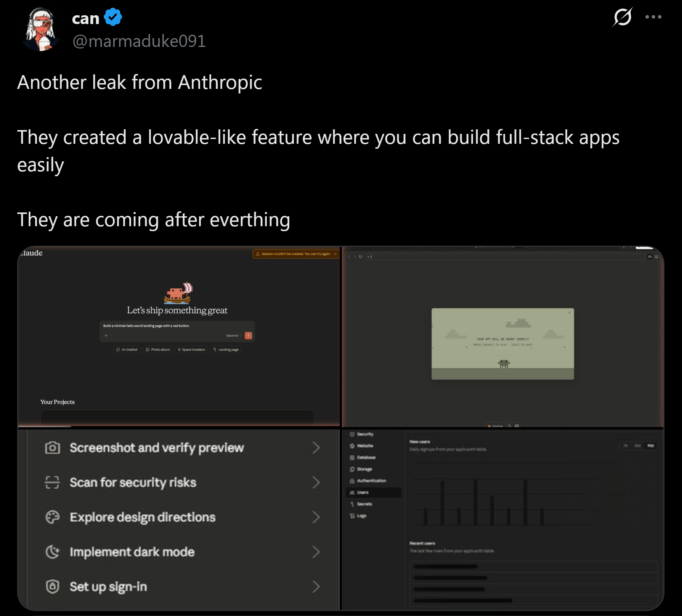The image size is (682, 616).
Task: Select the Scan for security risks label
Action: [x=133, y=483]
